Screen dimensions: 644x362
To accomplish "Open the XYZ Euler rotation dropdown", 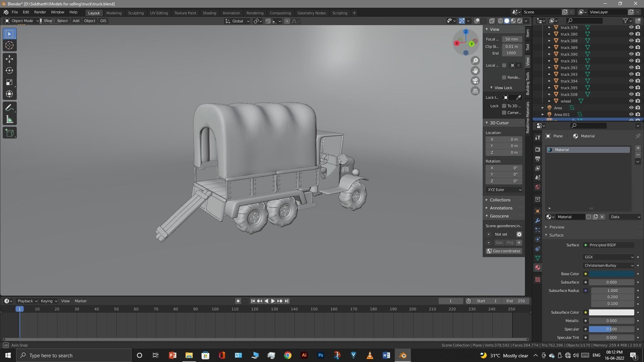I will 504,190.
